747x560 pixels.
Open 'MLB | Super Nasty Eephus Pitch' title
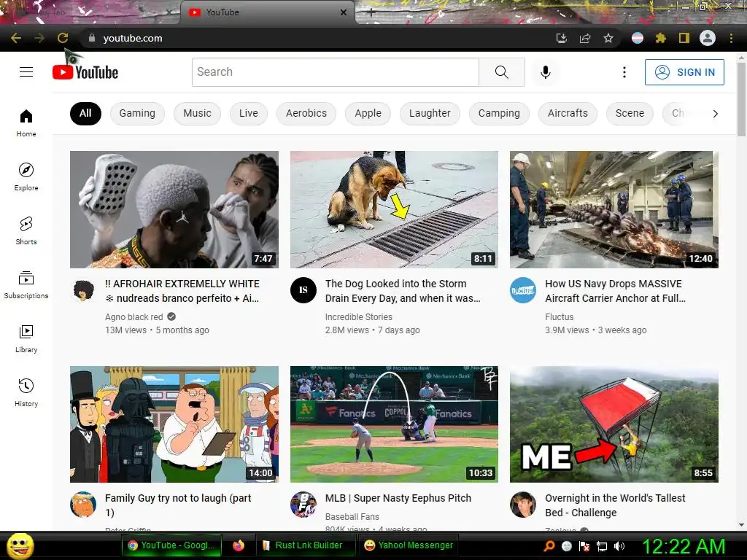398,498
